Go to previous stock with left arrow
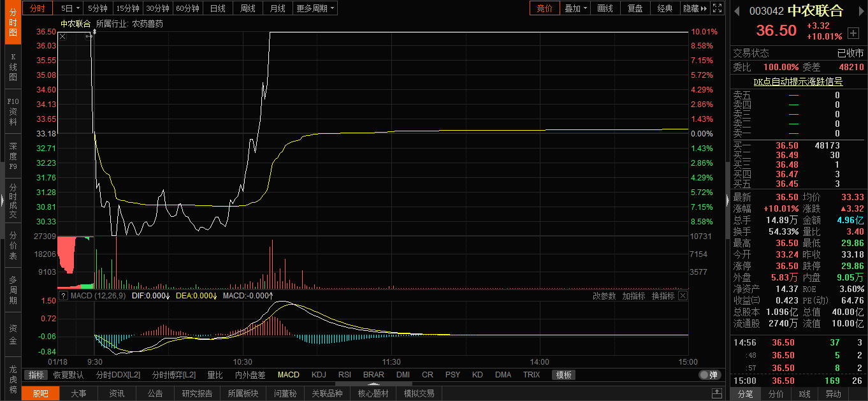The width and height of the screenshot is (868, 401). pyautogui.click(x=737, y=11)
